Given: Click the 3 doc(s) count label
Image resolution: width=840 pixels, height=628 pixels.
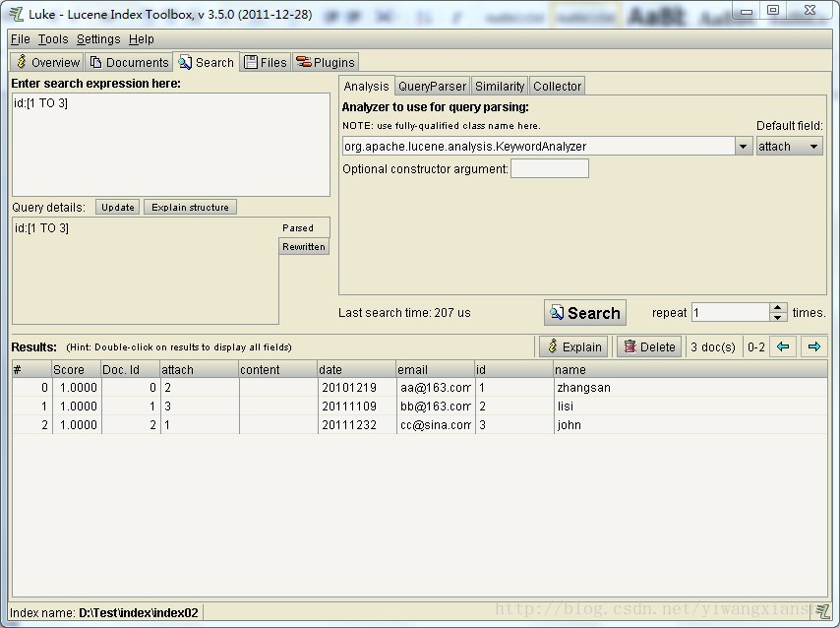Looking at the screenshot, I should pos(712,347).
